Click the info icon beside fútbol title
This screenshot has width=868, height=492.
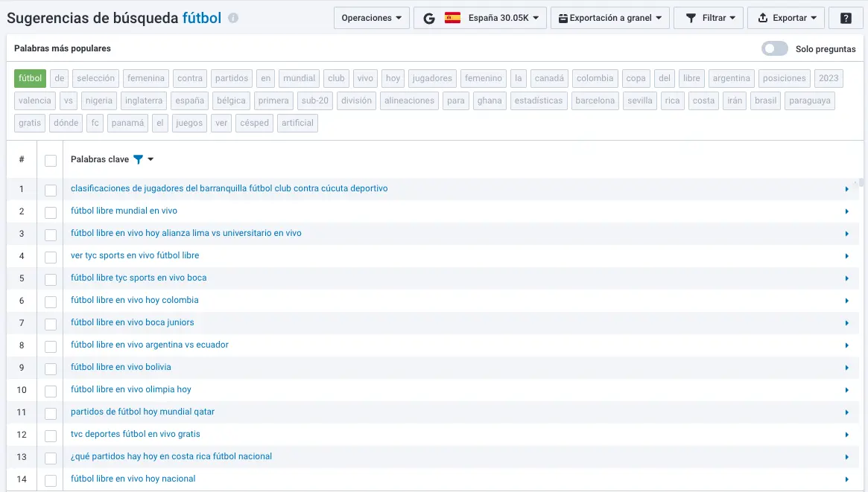click(x=233, y=19)
